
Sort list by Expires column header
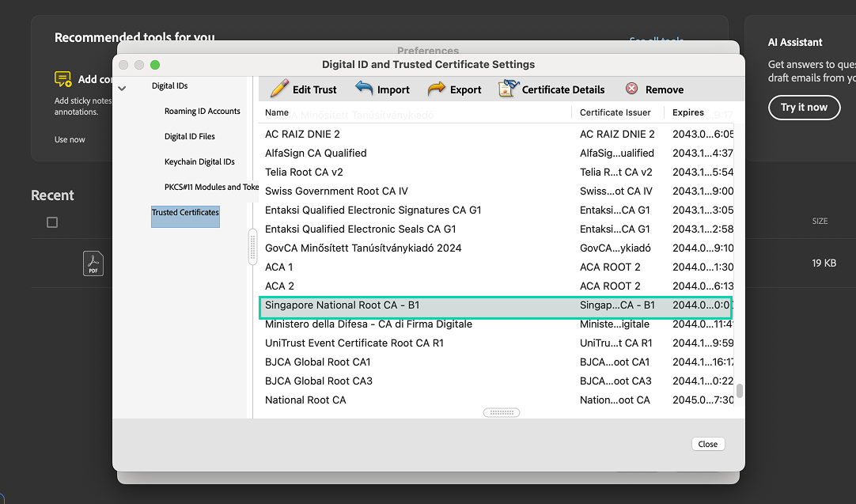click(688, 112)
